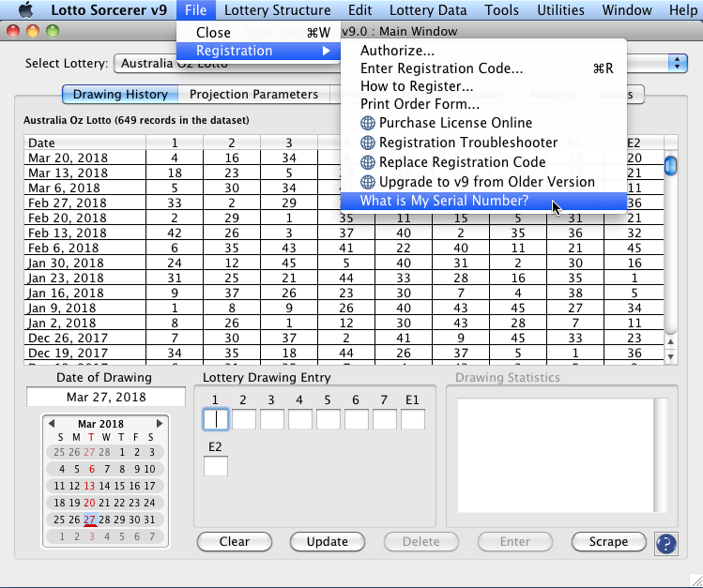Switch to Projection Parameters tab
The height and width of the screenshot is (588, 703).
tap(253, 94)
